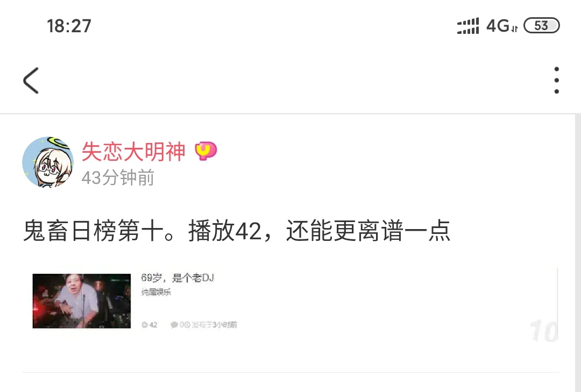581x392 pixels.
Task: Click the post text 还能更离谱一点
Action: [x=368, y=231]
